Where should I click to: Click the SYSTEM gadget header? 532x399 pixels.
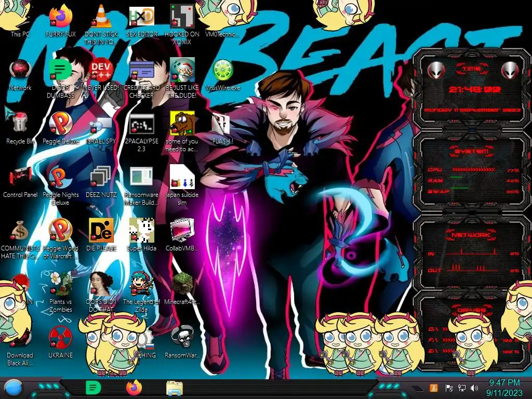[472, 151]
